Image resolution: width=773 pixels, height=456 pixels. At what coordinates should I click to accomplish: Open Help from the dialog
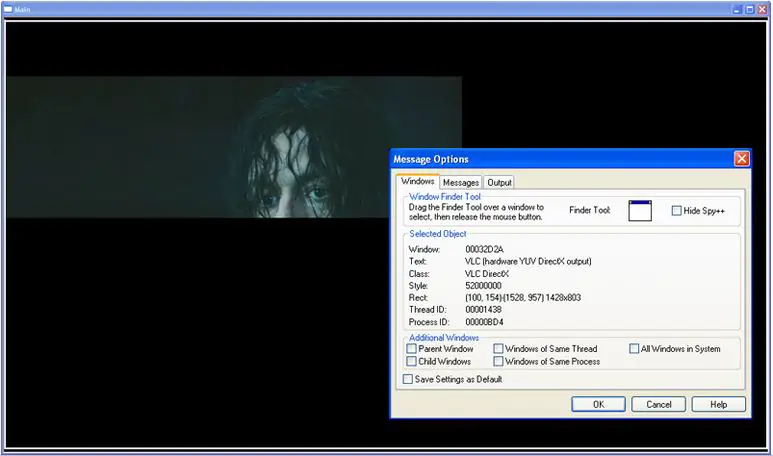(718, 405)
